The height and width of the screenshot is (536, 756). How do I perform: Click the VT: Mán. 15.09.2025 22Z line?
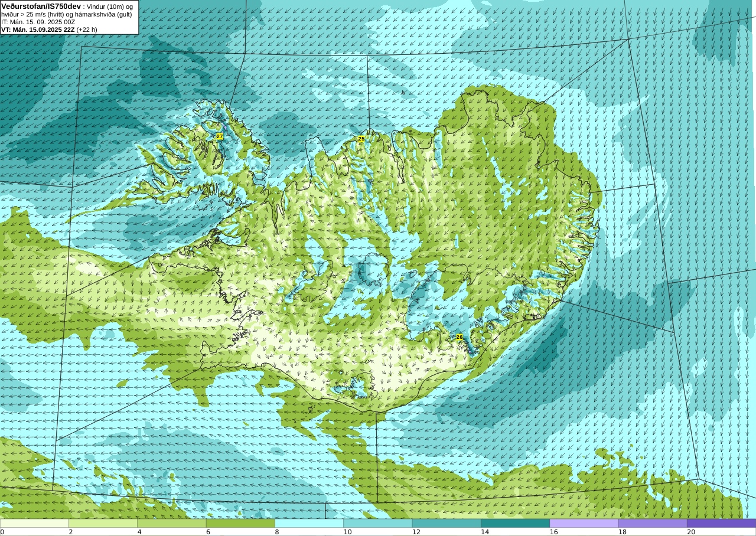(x=38, y=30)
